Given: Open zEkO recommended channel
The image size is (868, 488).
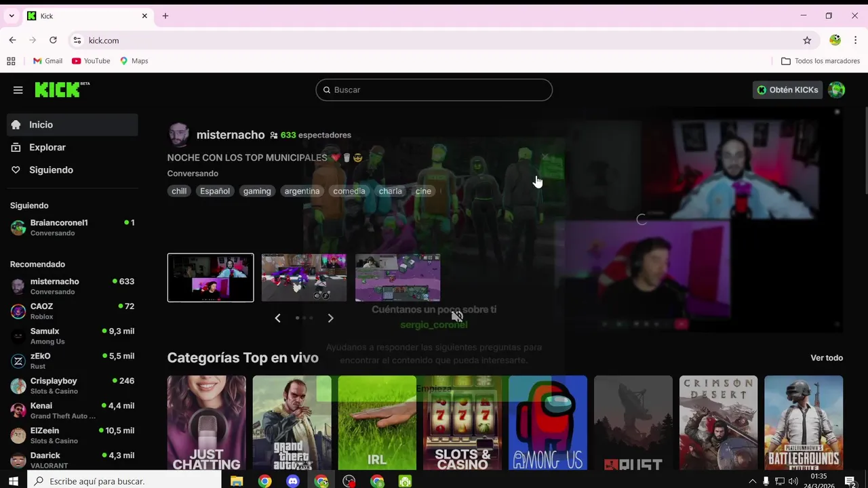Looking at the screenshot, I should coord(73,361).
